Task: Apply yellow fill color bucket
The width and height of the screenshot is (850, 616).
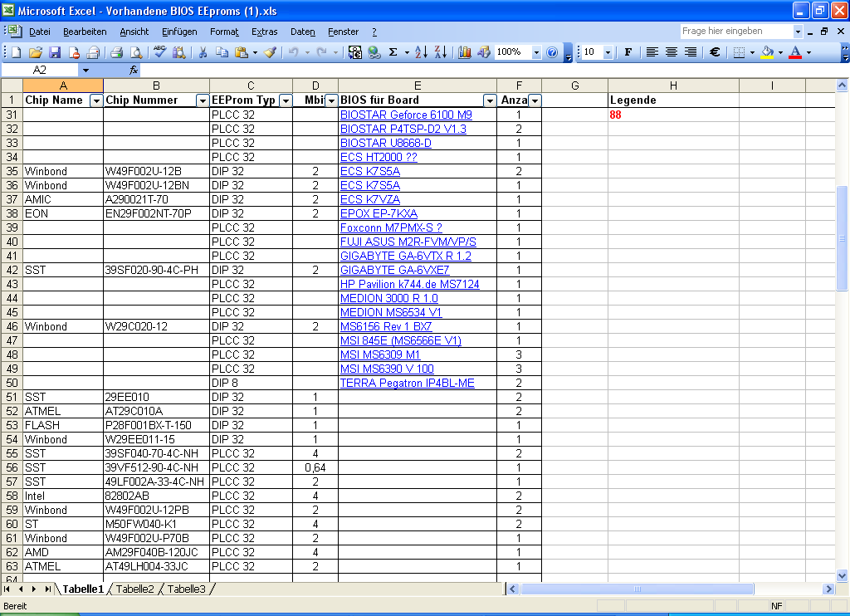Action: [x=767, y=52]
